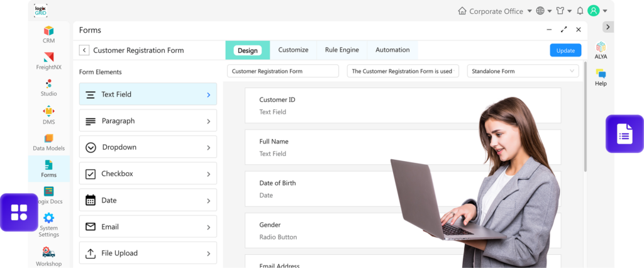Open the DMS module icon
Screen dimensions: 644x268
(48, 112)
